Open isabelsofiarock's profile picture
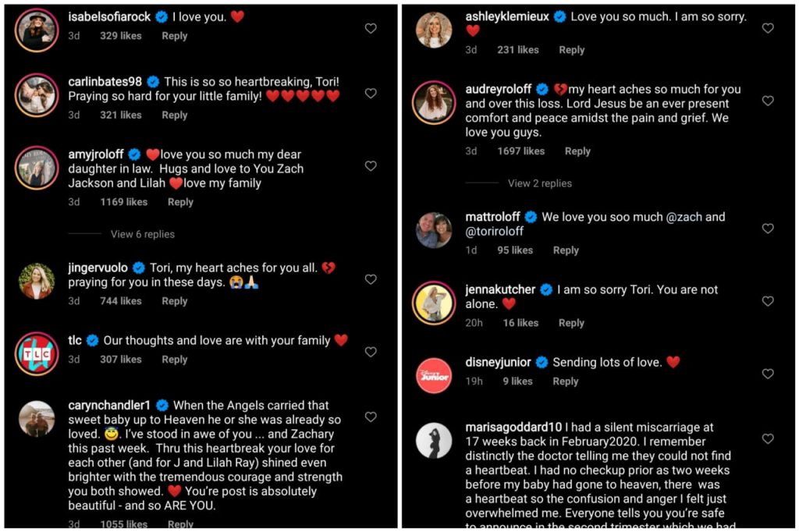This screenshot has height=532, width=799. (37, 30)
